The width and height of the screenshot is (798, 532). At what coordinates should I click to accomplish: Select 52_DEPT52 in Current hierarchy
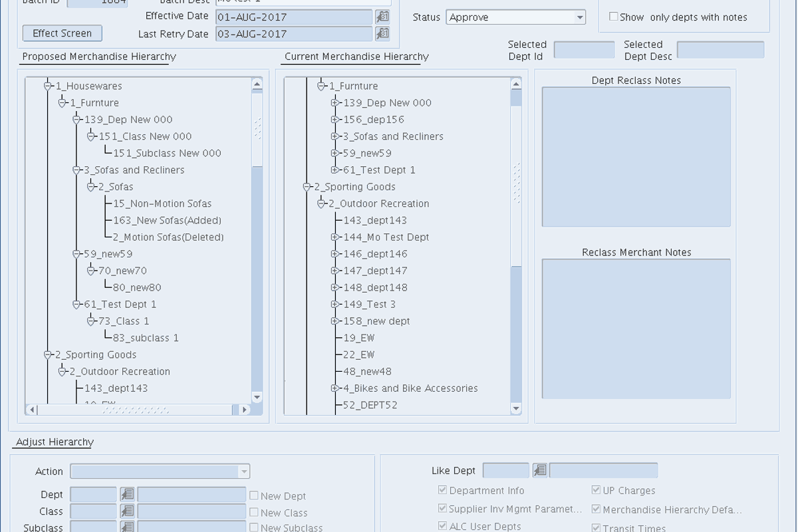(x=370, y=404)
